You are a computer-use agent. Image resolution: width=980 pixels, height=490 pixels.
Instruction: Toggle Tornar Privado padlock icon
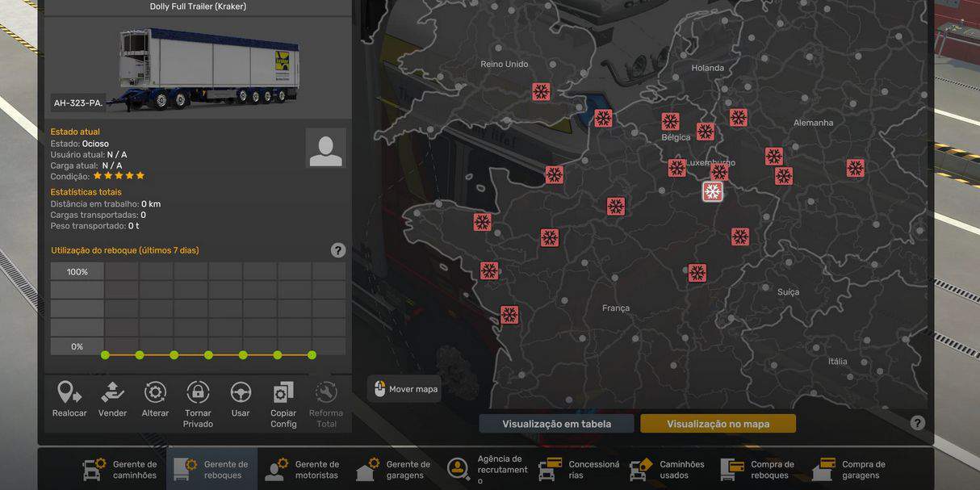click(198, 393)
